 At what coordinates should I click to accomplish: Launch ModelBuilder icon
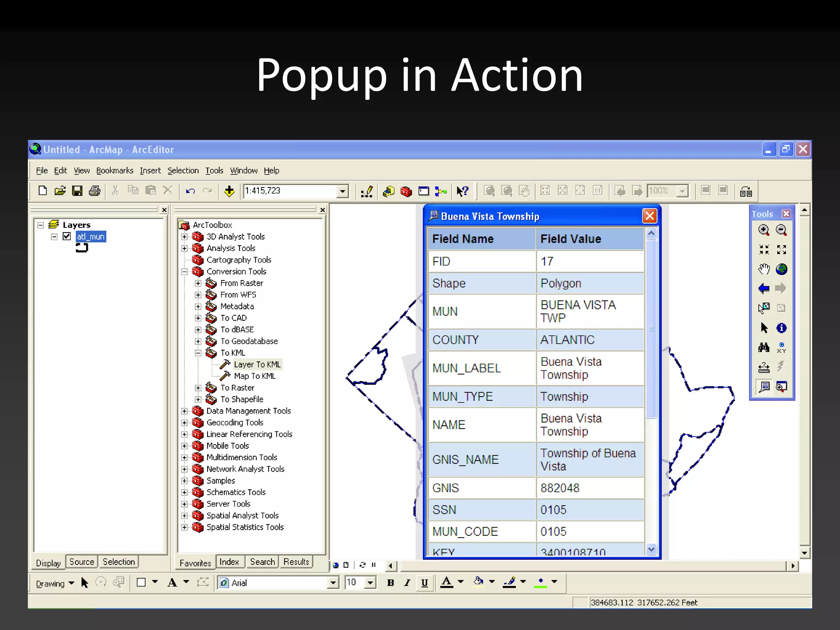click(x=441, y=192)
